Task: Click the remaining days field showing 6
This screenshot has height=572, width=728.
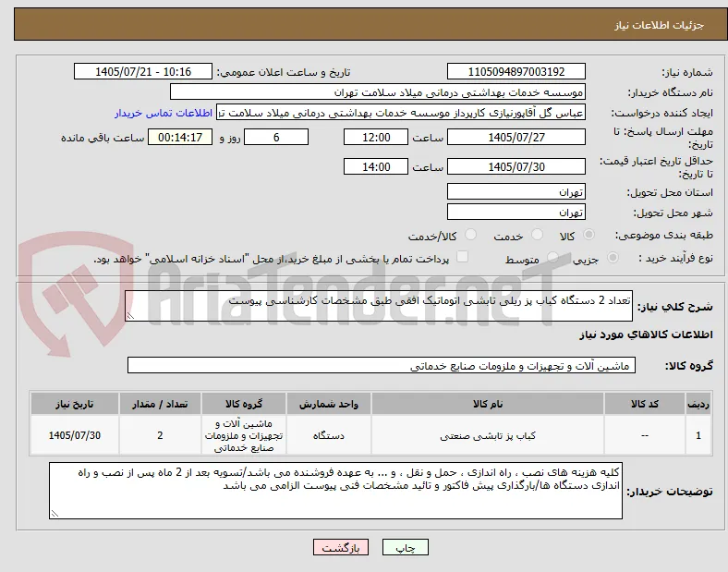Action: (x=276, y=137)
